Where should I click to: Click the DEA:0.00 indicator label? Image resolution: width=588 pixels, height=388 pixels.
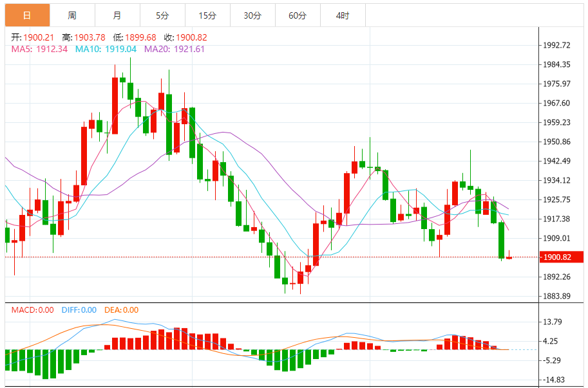(x=122, y=310)
